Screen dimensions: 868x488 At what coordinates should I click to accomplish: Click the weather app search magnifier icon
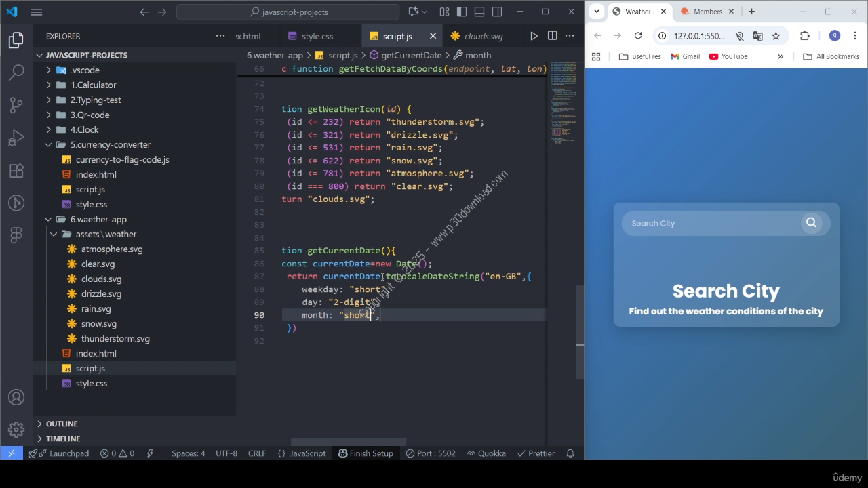(x=811, y=223)
